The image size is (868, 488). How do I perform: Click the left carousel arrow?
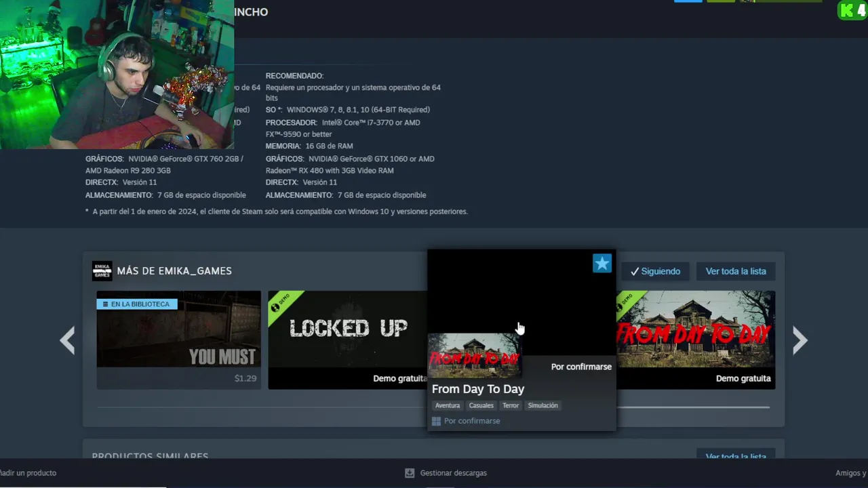[x=67, y=340]
